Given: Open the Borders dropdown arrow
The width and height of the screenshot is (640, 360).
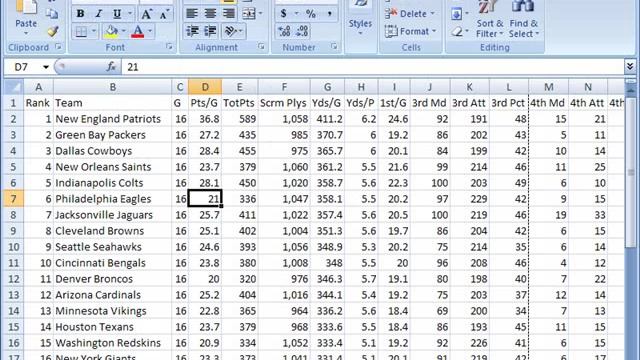Looking at the screenshot, I should pos(94,31).
